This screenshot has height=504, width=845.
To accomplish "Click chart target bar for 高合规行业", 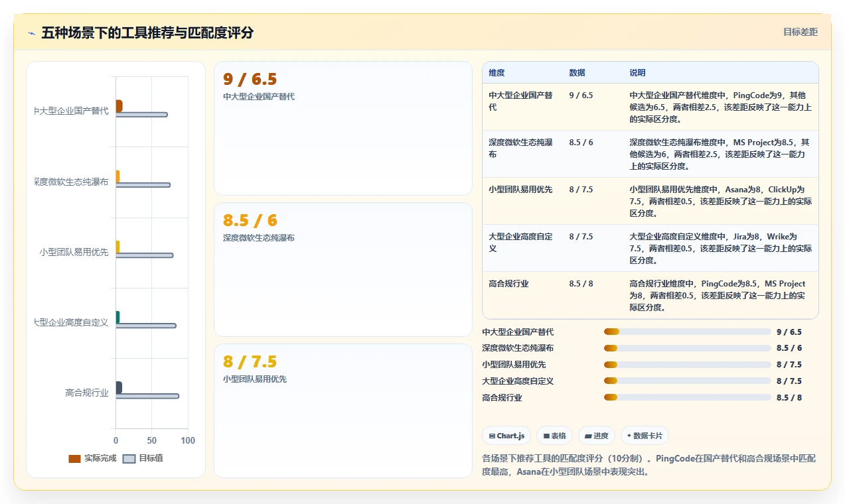I will [x=147, y=396].
